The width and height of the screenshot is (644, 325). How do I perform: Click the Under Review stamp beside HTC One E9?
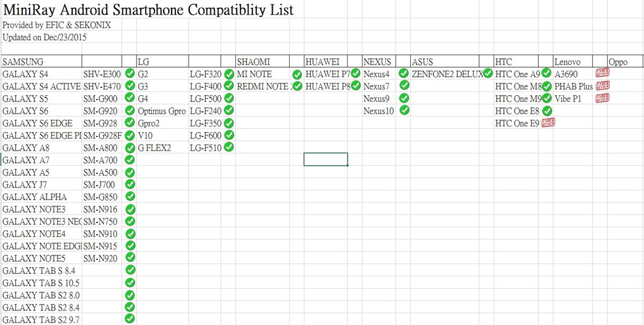(x=548, y=122)
